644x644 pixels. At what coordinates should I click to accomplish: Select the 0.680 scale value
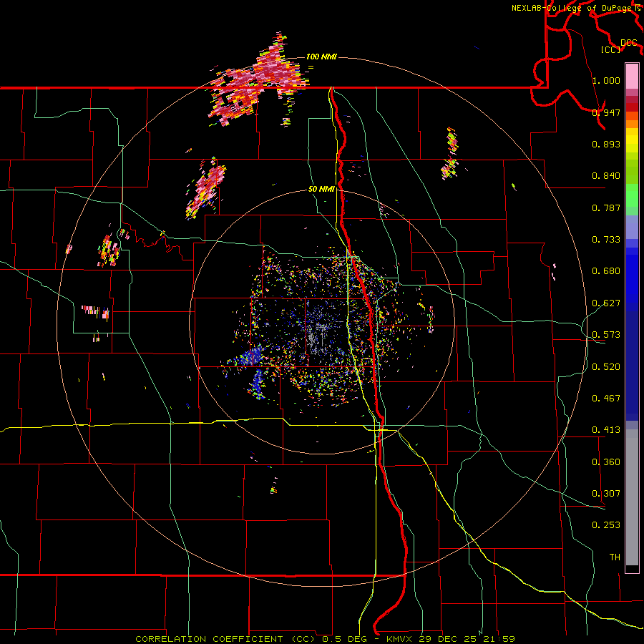point(606,271)
